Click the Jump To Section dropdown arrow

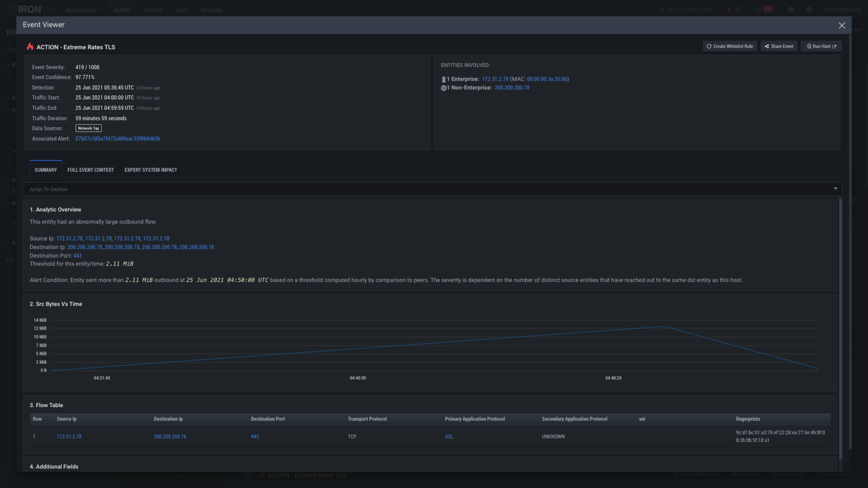point(835,189)
